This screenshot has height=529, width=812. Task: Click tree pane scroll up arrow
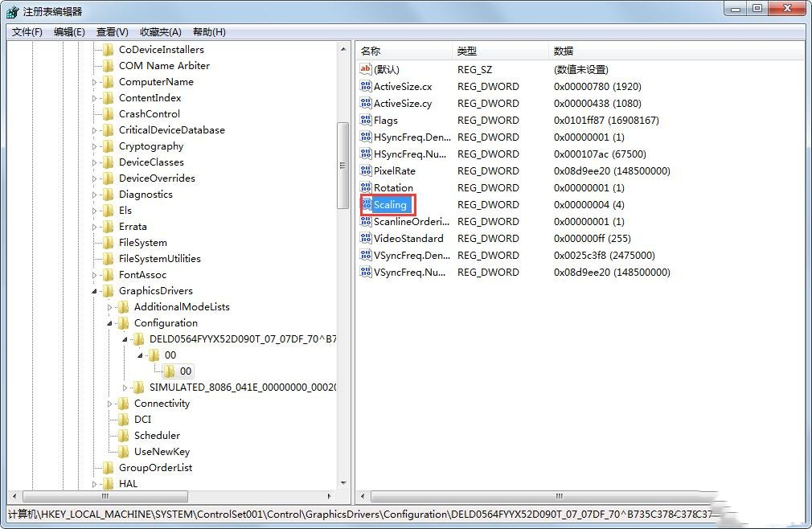(x=343, y=49)
